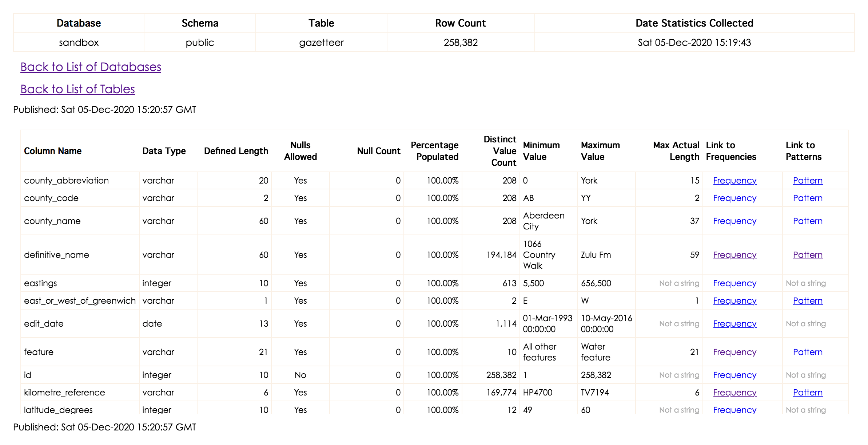The image size is (868, 445).
Task: Open Frequency link for id column
Action: pyautogui.click(x=734, y=375)
